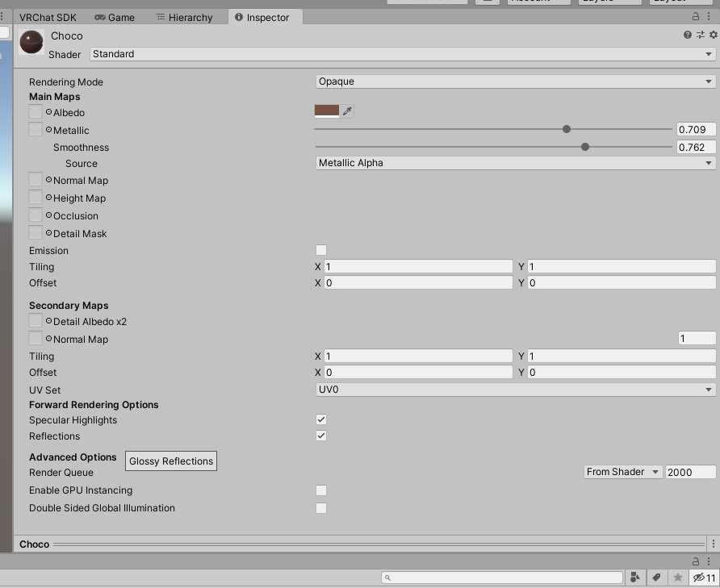The width and height of the screenshot is (720, 588).
Task: Enable the Emission checkbox
Action: (321, 250)
